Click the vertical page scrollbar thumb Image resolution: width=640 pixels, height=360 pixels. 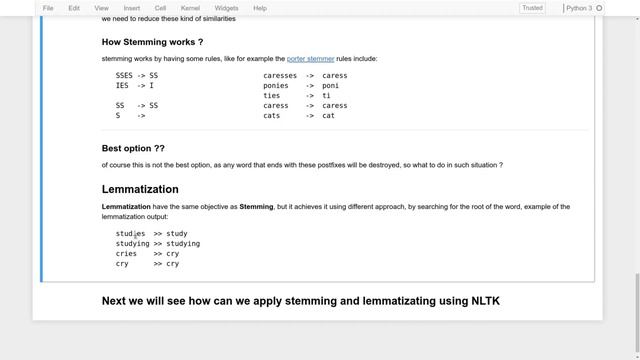click(x=637, y=312)
